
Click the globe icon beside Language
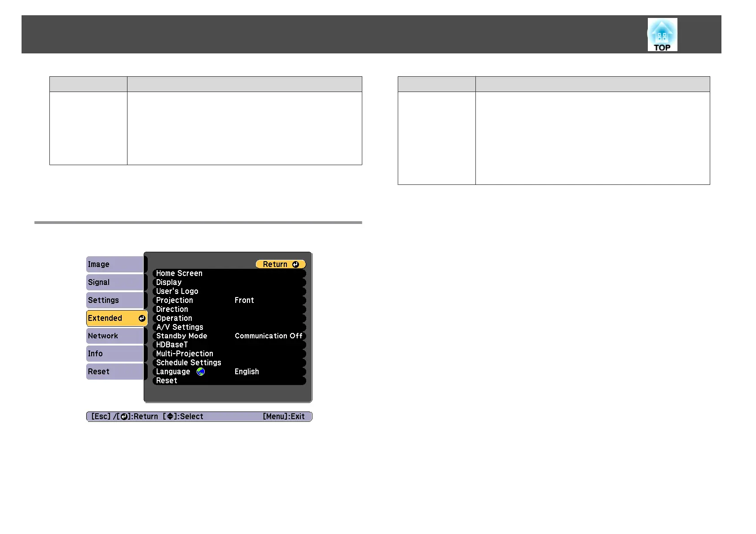tap(201, 372)
